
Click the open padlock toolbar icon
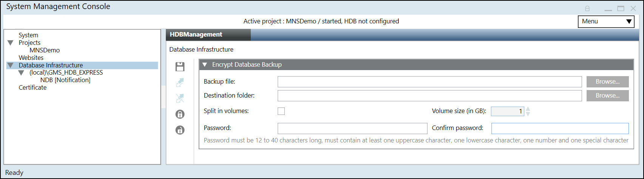click(180, 130)
